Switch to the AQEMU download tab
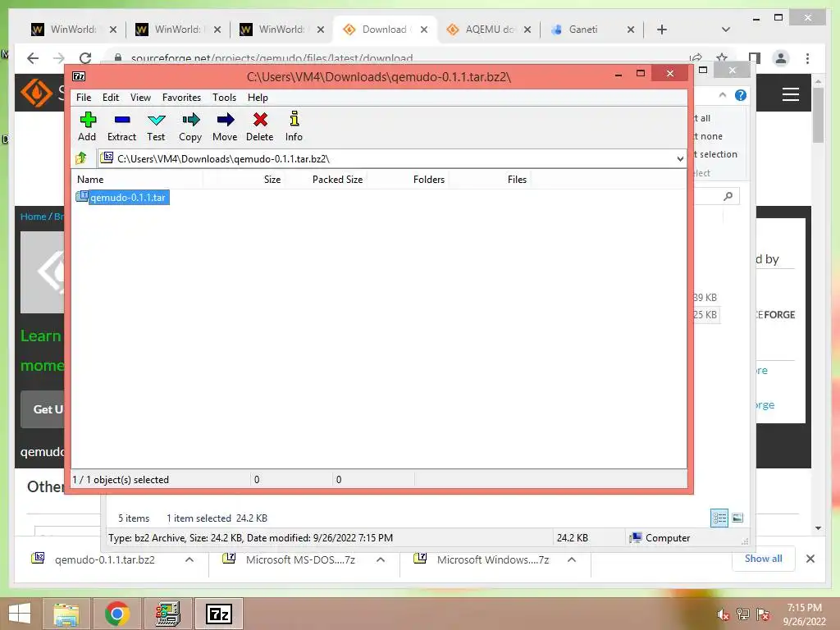This screenshot has width=840, height=630. 489,30
